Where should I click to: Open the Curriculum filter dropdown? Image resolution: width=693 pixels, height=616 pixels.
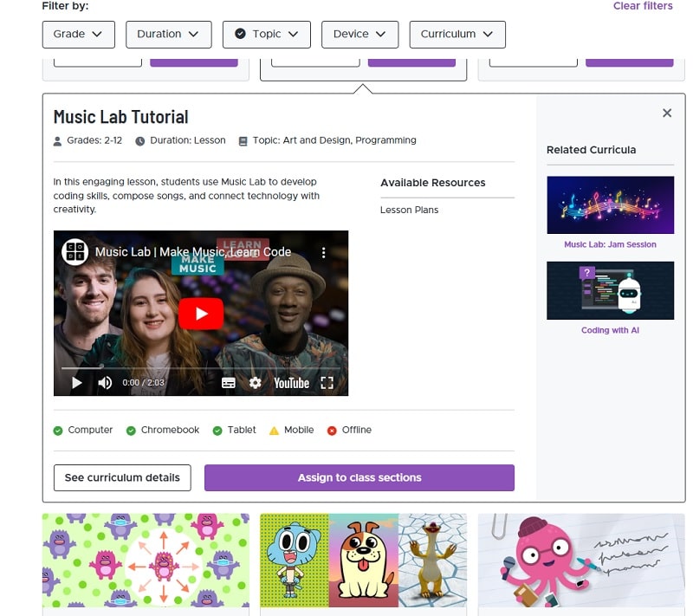pos(457,35)
